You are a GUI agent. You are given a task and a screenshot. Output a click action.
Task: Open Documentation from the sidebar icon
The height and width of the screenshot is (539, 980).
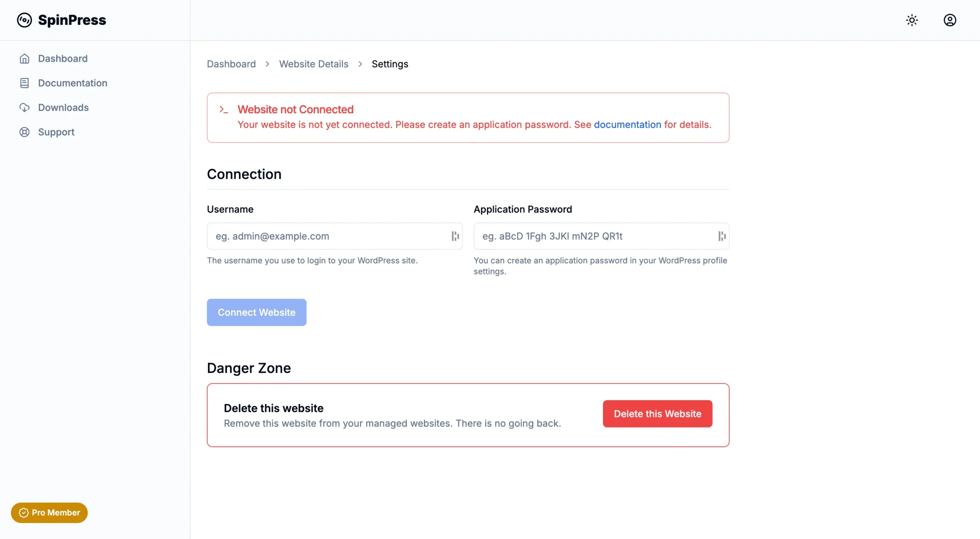tap(24, 83)
